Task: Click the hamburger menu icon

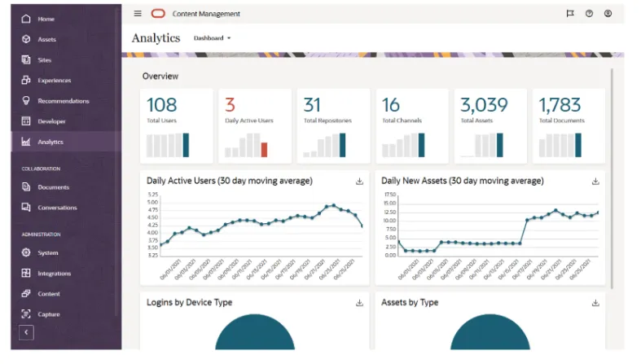Action: [x=138, y=14]
